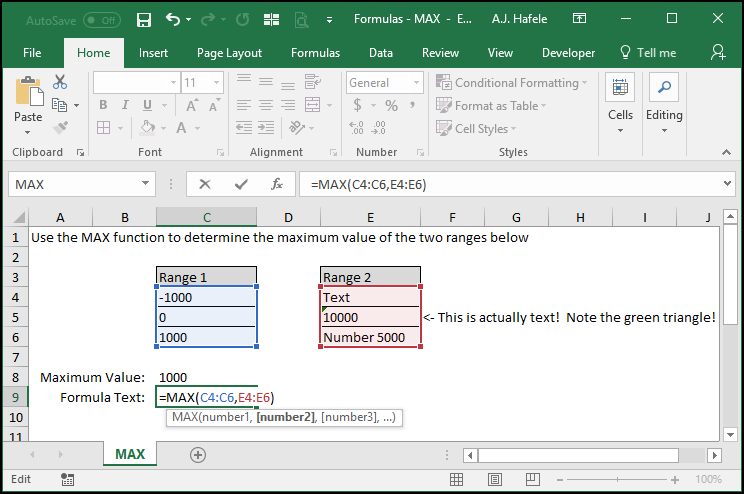The height and width of the screenshot is (494, 744).
Task: Click the Orientation text angle icon
Action: point(297,128)
